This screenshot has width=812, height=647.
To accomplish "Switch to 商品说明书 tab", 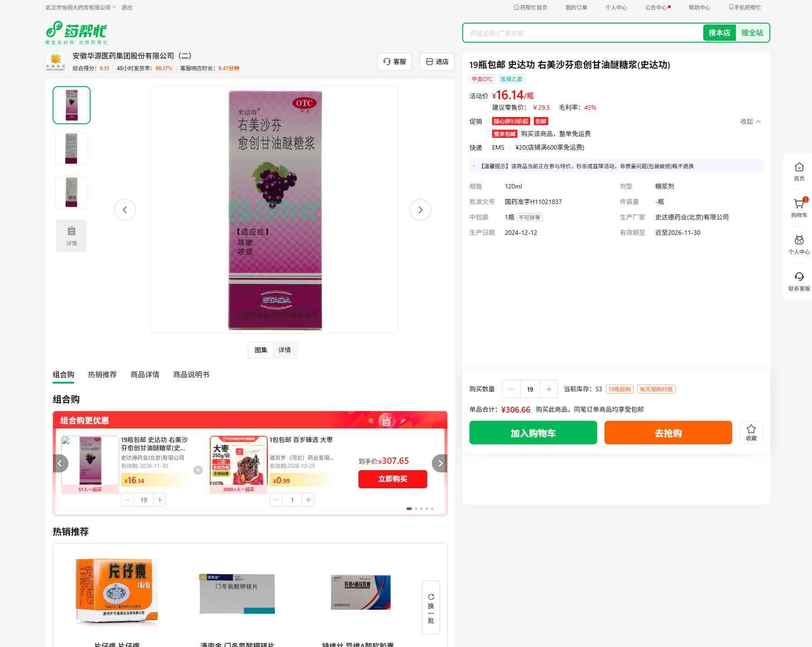I will 191,375.
